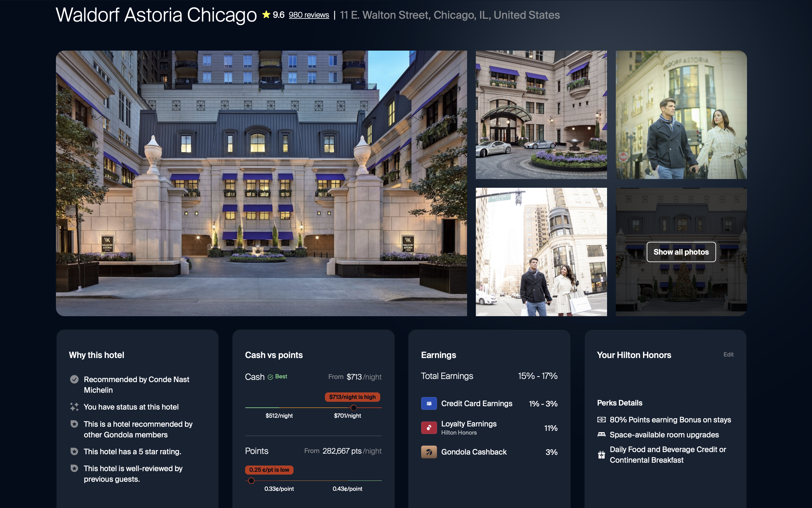The image size is (812, 508).
Task: Open the 980 reviews link
Action: tap(309, 15)
